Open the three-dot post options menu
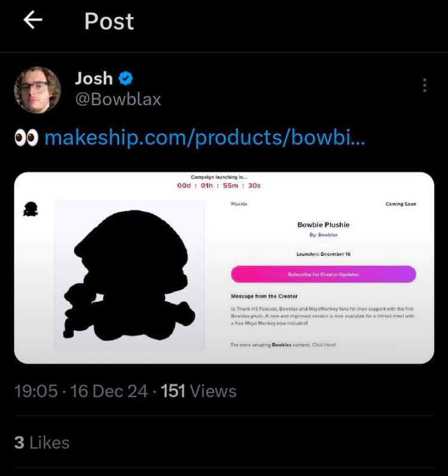This screenshot has width=448, height=476. click(425, 86)
